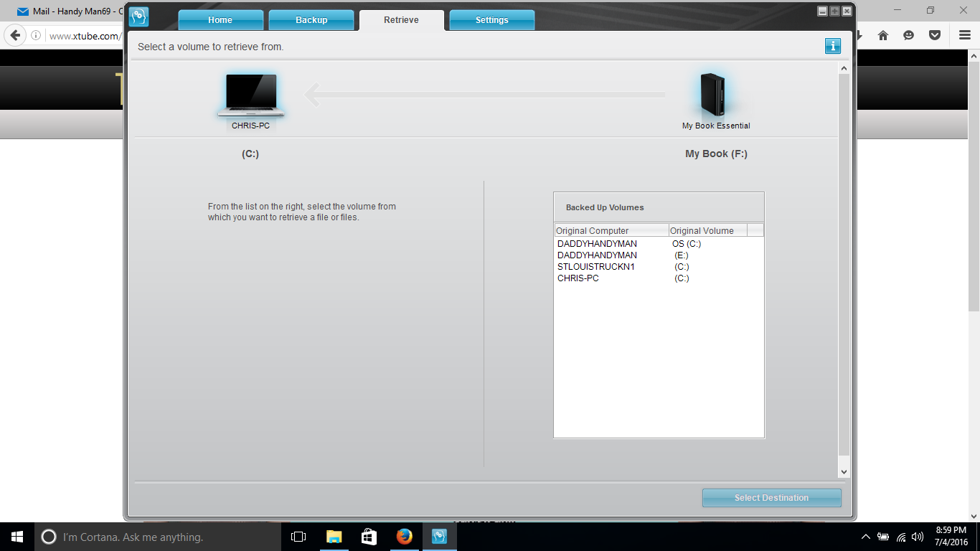Click the SmartWare scrollbar down arrow
This screenshot has width=980, height=551.
(844, 471)
